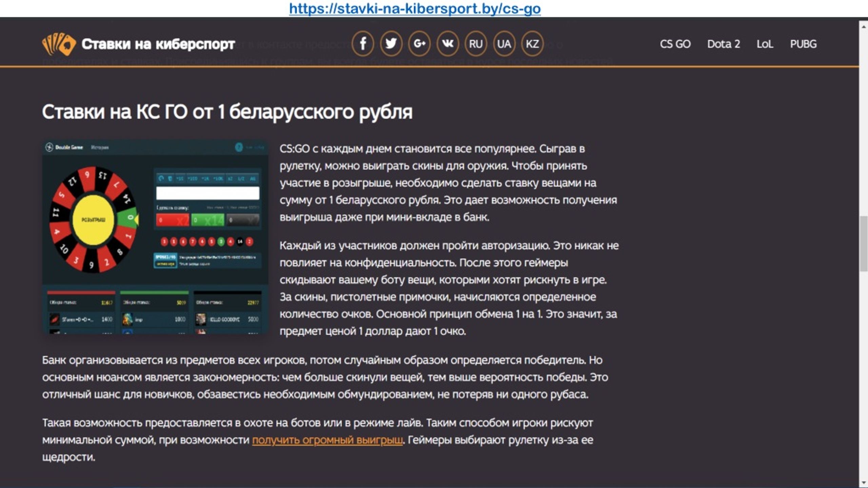The height and width of the screenshot is (488, 868).
Task: Click paragraph starting CS:GO с каждым днем
Action: click(448, 183)
